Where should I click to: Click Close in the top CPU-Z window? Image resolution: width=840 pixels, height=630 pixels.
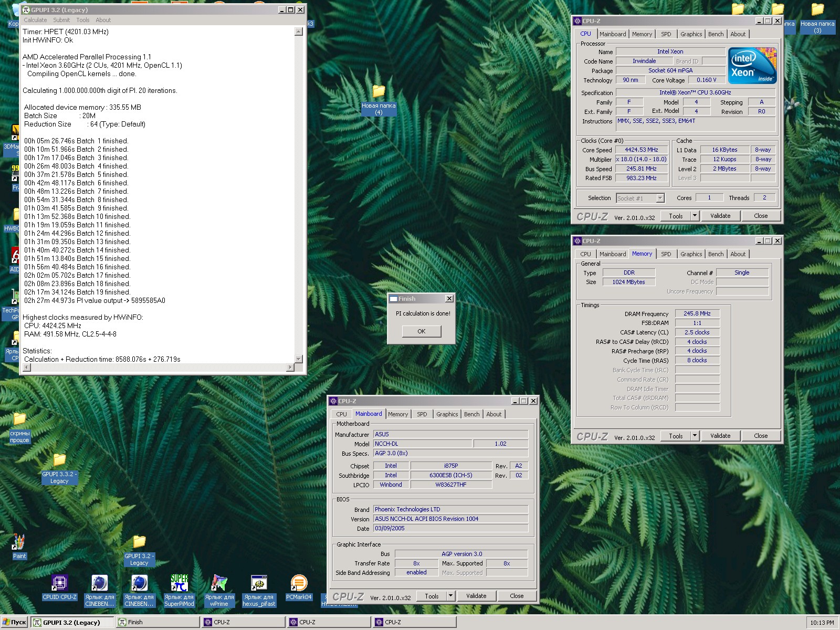(761, 216)
